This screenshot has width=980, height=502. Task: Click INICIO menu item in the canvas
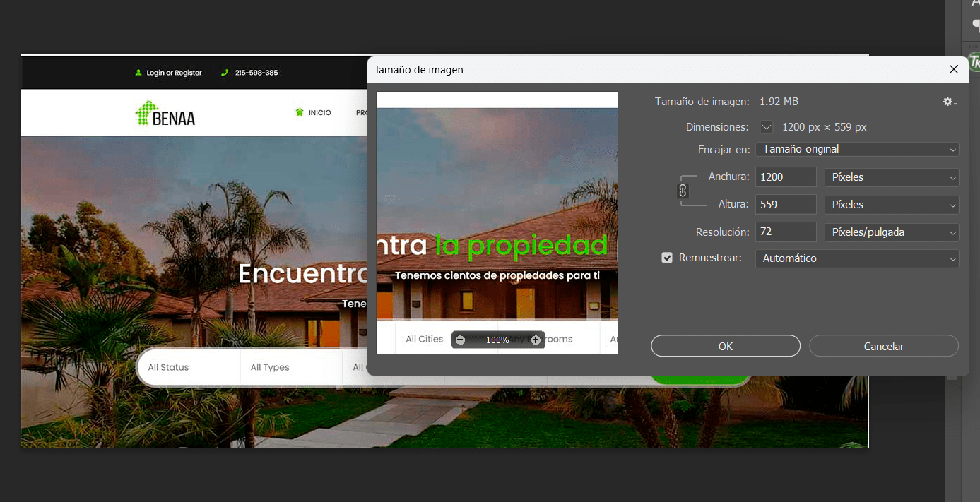pos(319,113)
